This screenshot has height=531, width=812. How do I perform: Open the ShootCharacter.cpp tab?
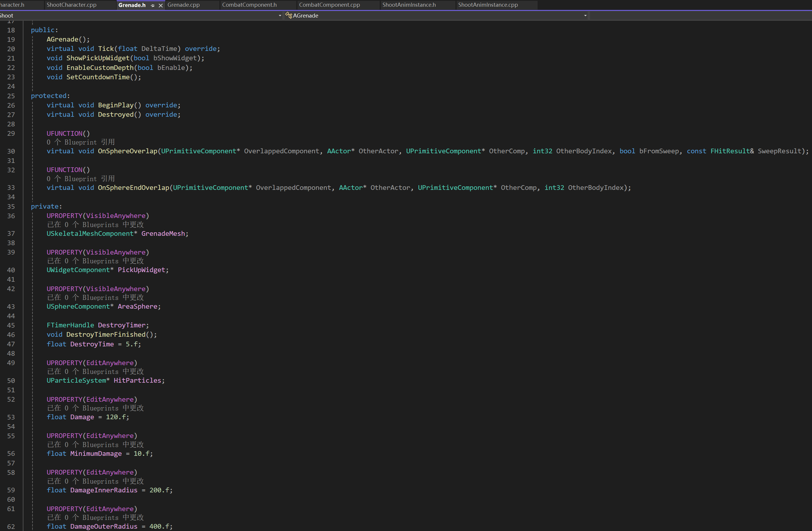coord(71,5)
